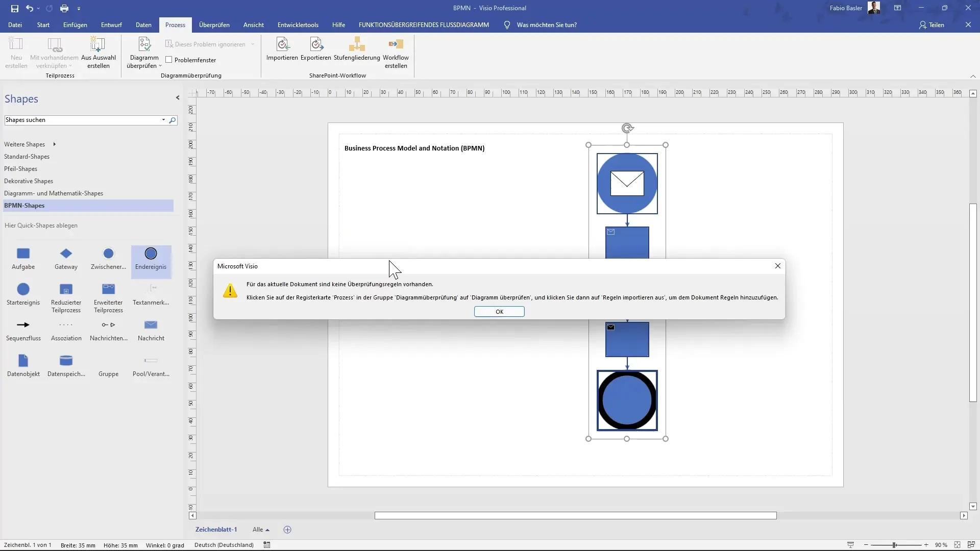
Task: Select the Textanmerkung shape
Action: (151, 294)
